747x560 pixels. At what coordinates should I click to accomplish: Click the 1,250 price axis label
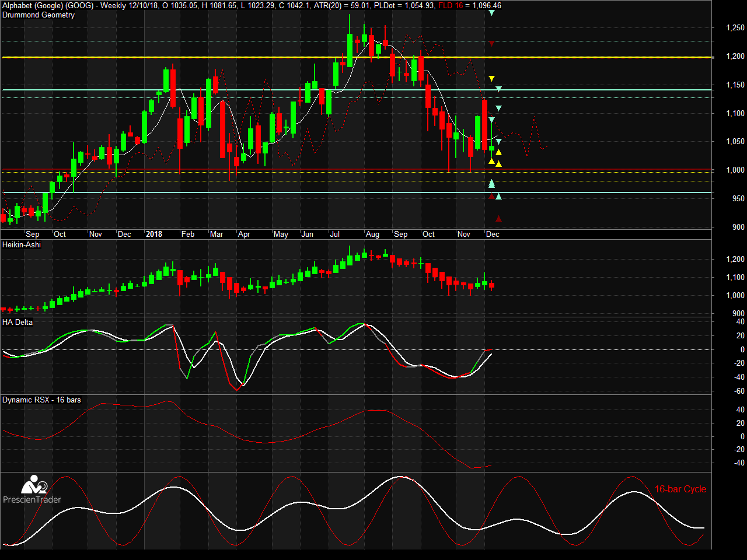point(735,27)
